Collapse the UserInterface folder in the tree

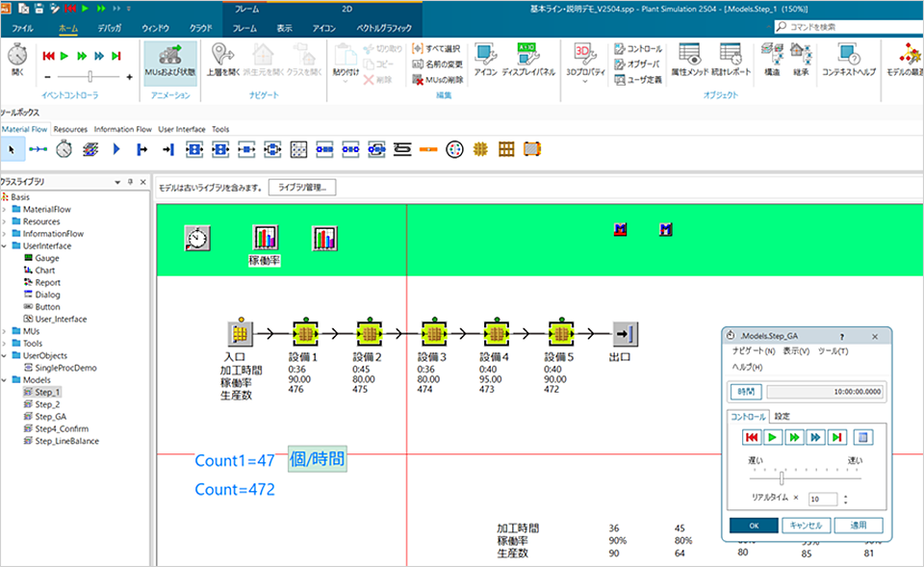coord(6,246)
